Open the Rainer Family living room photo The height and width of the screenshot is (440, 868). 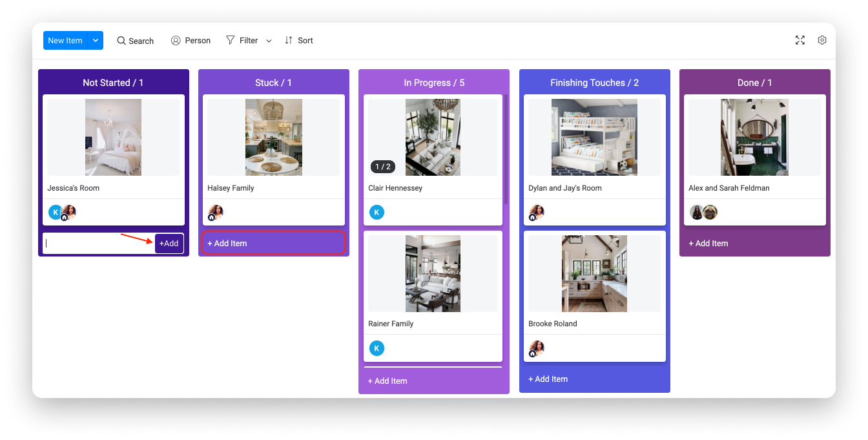[x=433, y=273]
